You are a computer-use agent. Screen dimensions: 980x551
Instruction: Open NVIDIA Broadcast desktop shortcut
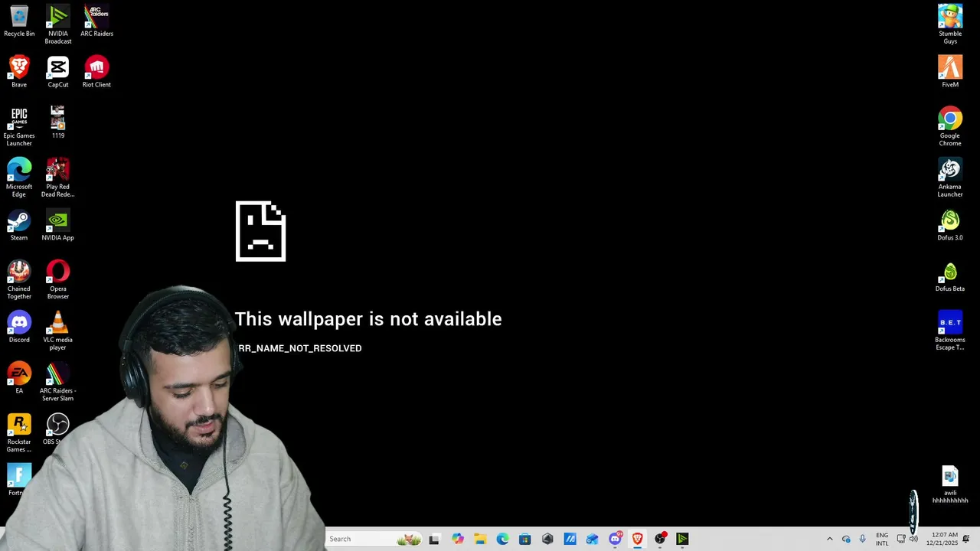tap(57, 24)
